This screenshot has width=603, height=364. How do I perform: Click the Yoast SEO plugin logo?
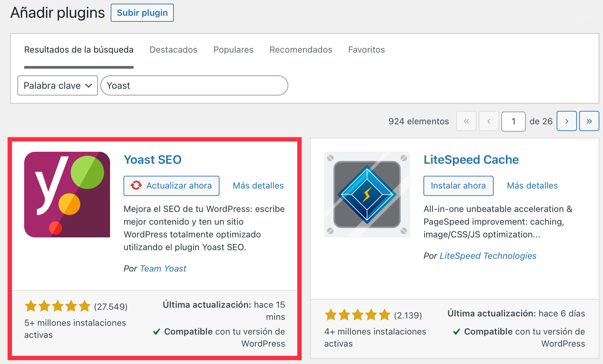67,194
